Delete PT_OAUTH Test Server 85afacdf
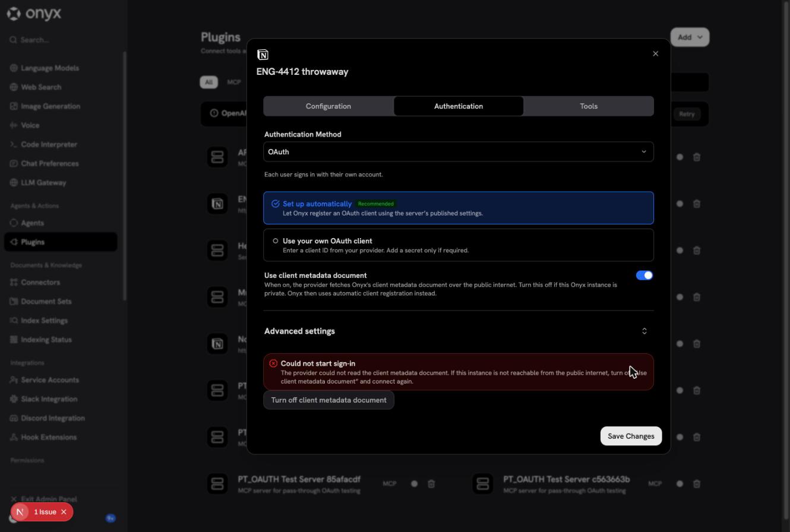This screenshot has height=532, width=790. [x=431, y=484]
